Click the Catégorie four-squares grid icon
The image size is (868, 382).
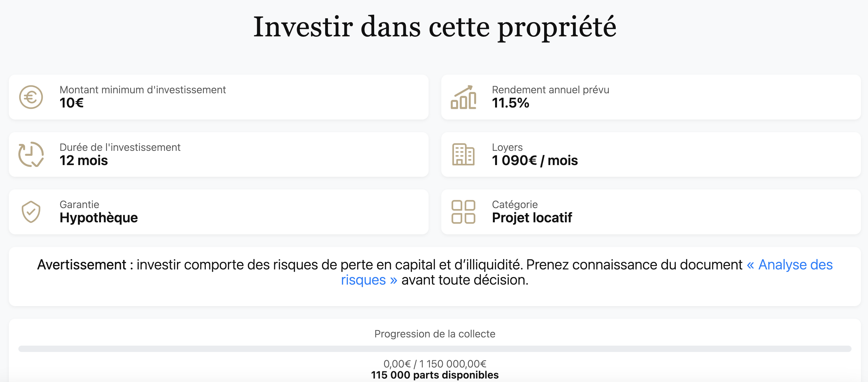463,212
